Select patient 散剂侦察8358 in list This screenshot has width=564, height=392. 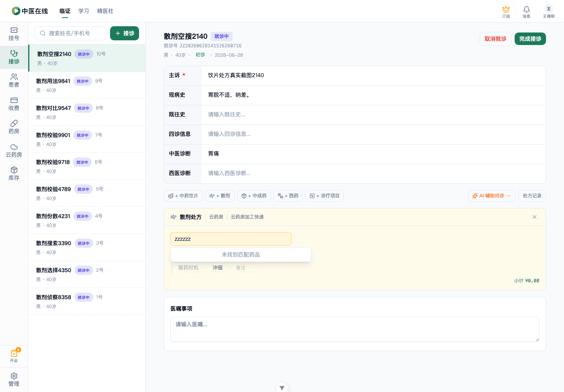click(x=87, y=301)
